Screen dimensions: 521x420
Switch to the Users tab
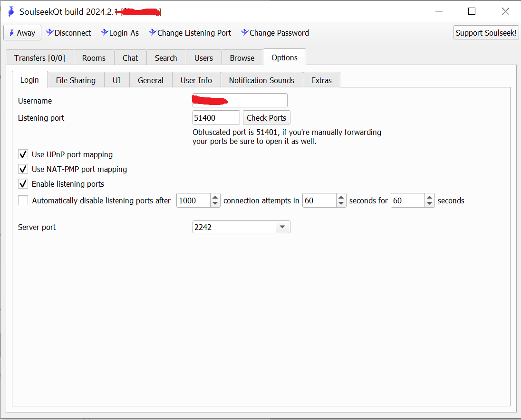click(x=203, y=58)
